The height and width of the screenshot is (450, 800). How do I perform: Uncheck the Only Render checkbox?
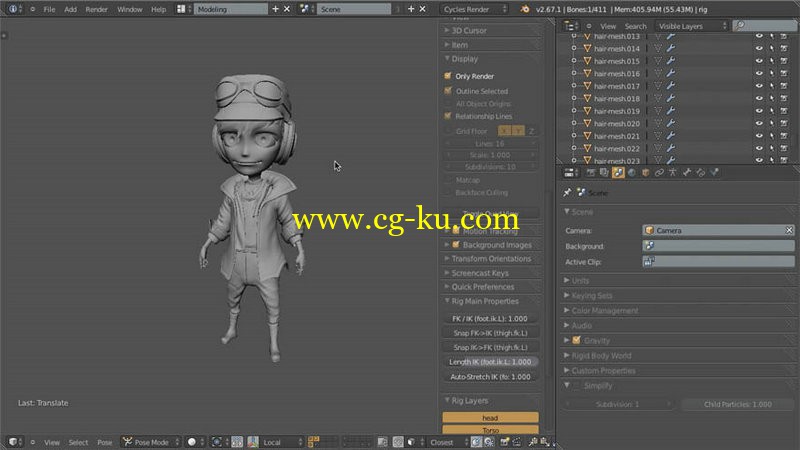click(447, 76)
